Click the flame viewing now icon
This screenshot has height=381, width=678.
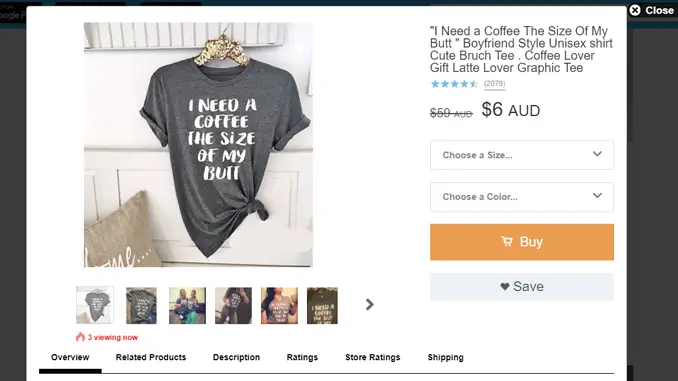tap(80, 337)
